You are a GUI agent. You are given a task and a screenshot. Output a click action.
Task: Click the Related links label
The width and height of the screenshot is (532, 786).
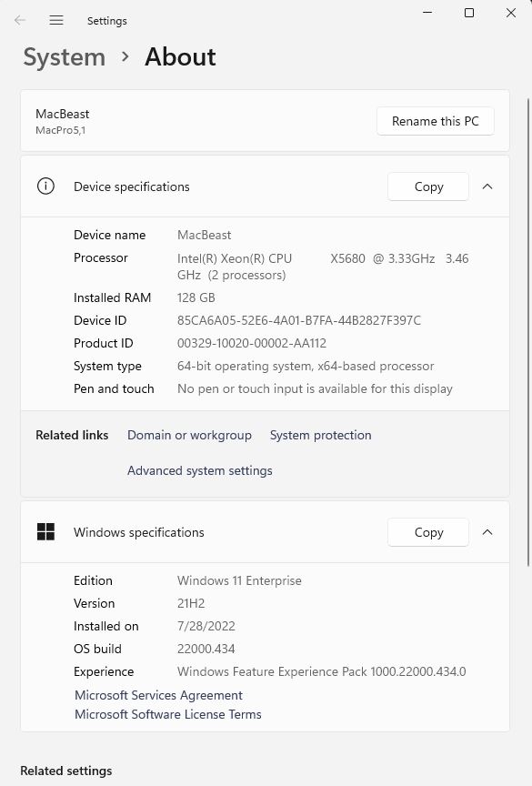coord(72,435)
